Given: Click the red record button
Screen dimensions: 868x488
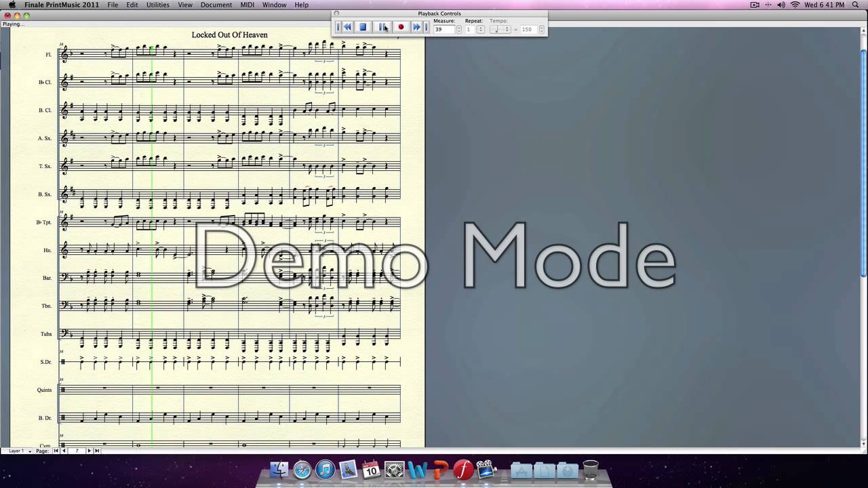Looking at the screenshot, I should pyautogui.click(x=401, y=27).
